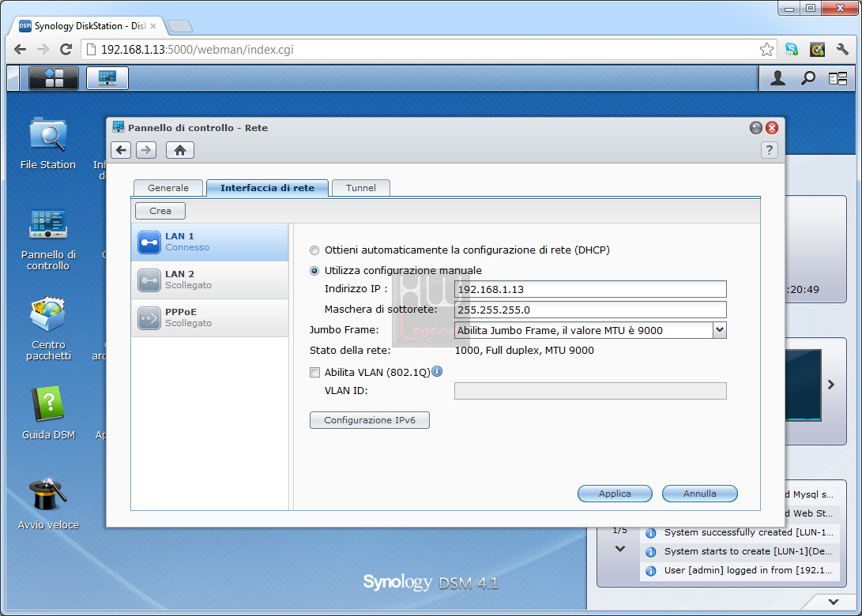Click the Indirizzo IP field

pos(590,289)
